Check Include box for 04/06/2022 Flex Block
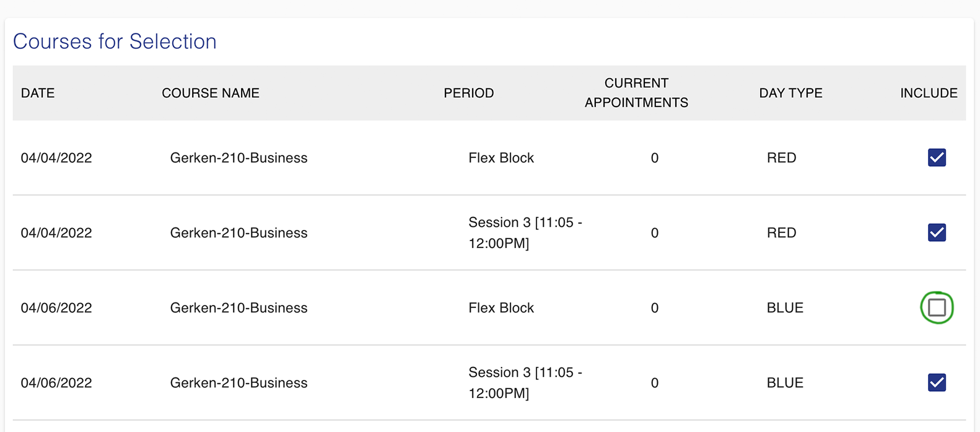980x432 pixels. click(937, 307)
